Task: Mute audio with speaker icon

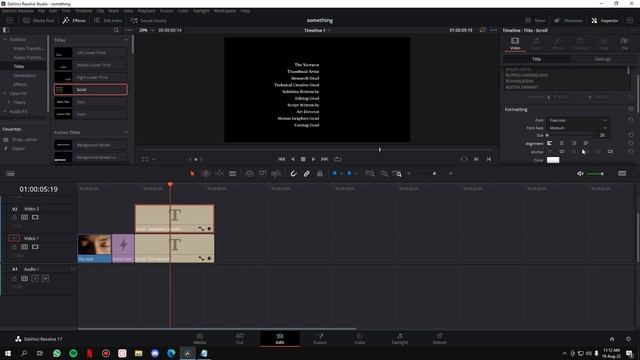Action: [x=580, y=173]
